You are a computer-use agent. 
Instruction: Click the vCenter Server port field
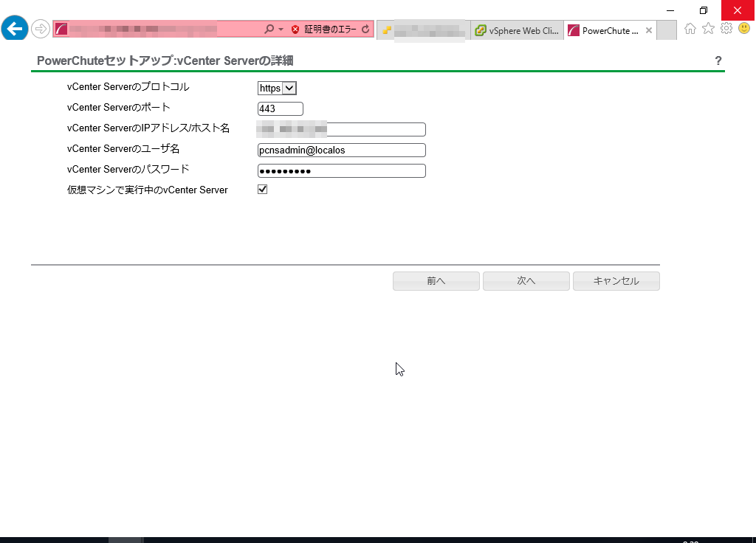pyautogui.click(x=280, y=109)
